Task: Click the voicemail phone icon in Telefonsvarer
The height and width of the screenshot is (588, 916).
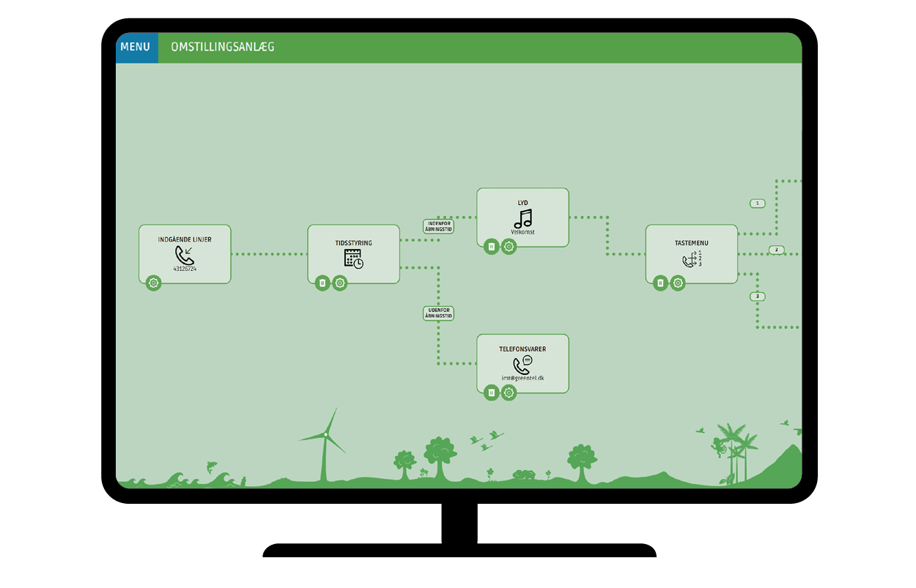Action: 522,364
